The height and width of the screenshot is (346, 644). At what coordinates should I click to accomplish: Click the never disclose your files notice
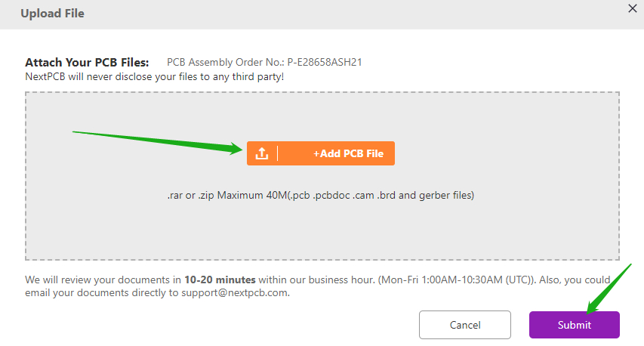154,76
